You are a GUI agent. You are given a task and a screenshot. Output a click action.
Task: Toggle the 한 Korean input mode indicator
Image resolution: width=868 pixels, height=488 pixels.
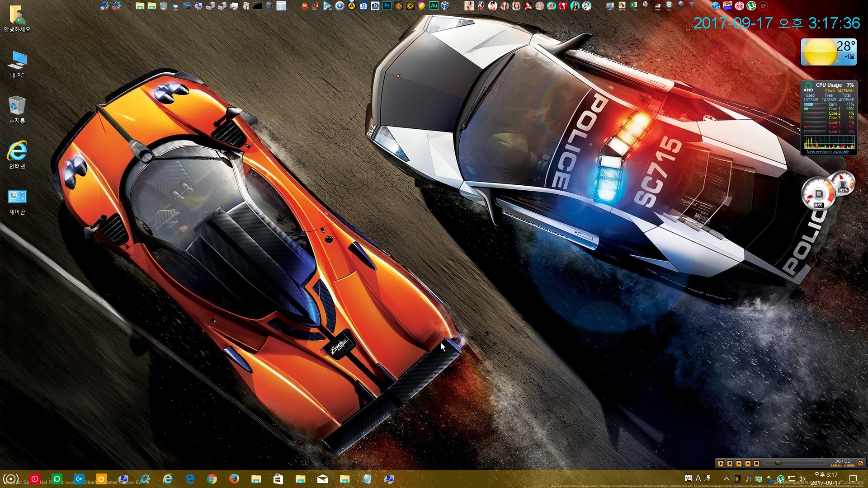pyautogui.click(x=688, y=479)
